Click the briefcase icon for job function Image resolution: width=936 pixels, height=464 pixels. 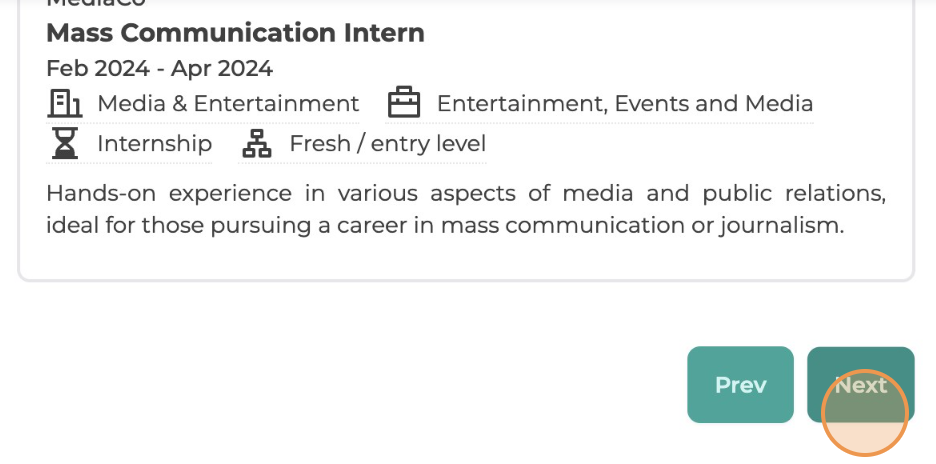(404, 103)
